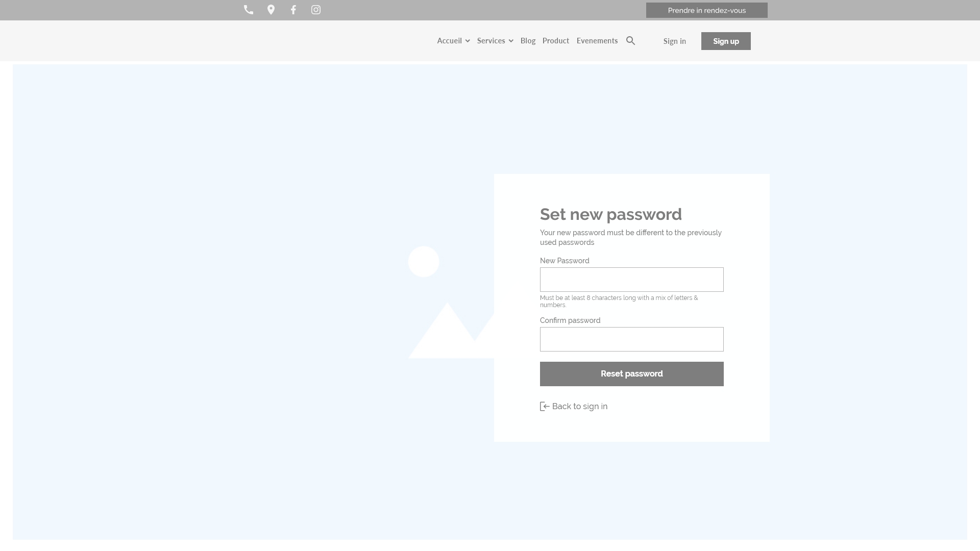Toggle the Accueil navigation expander
This screenshot has height=551, width=980.
click(x=467, y=40)
